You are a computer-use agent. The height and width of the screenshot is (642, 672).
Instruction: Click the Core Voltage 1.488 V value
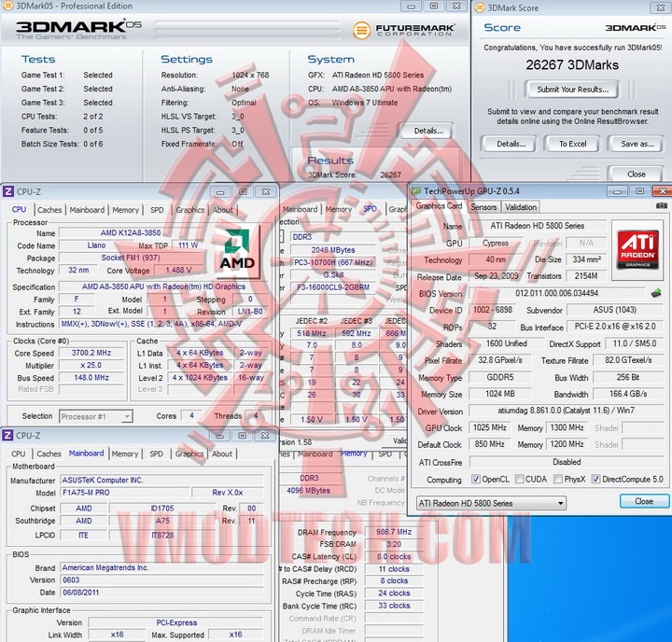[178, 270]
